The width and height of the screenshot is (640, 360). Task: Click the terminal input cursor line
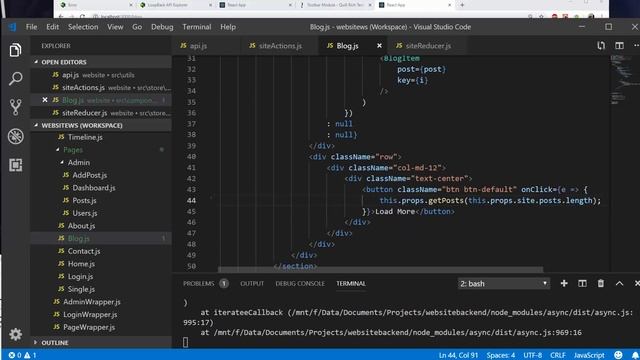185,342
